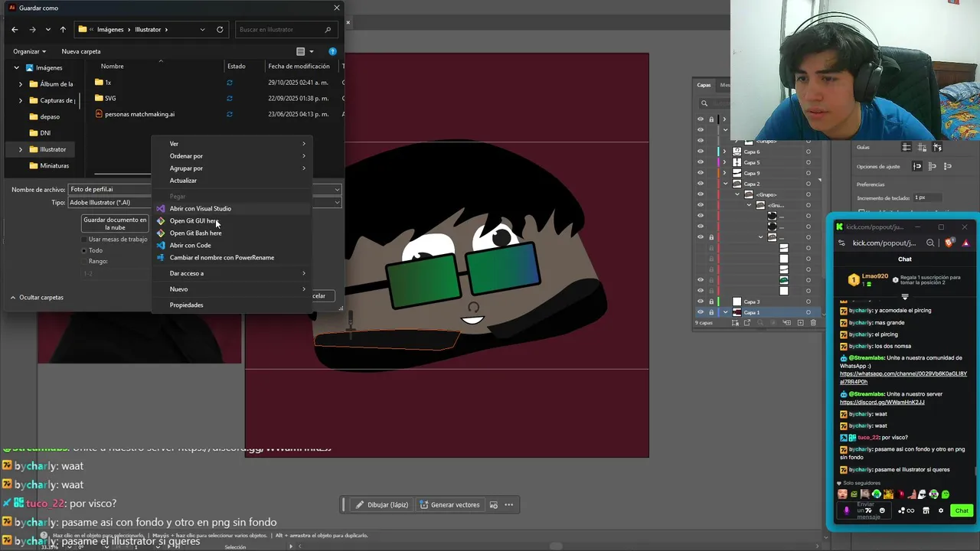Expand the address path history dropdown
Screen dimensions: 980x551
[x=202, y=29]
